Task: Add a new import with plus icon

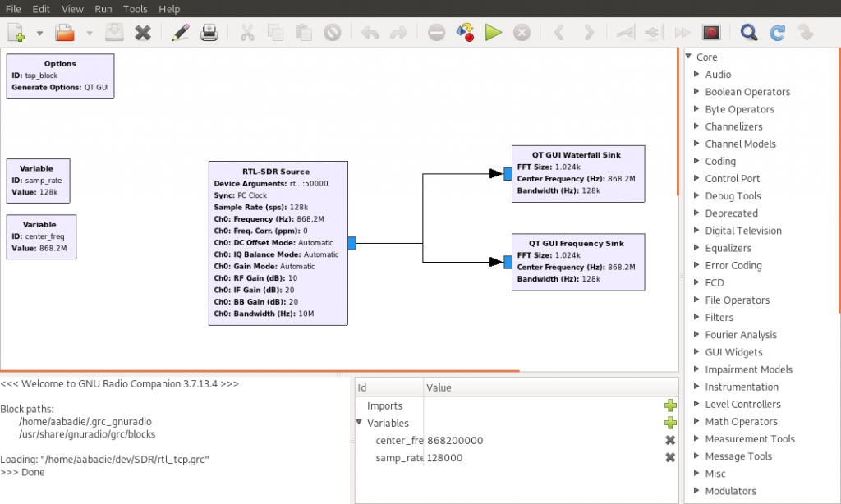Action: point(670,405)
